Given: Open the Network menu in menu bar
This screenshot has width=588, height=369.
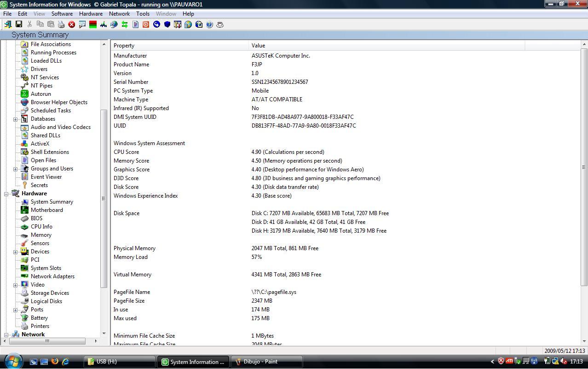Looking at the screenshot, I should (x=119, y=14).
